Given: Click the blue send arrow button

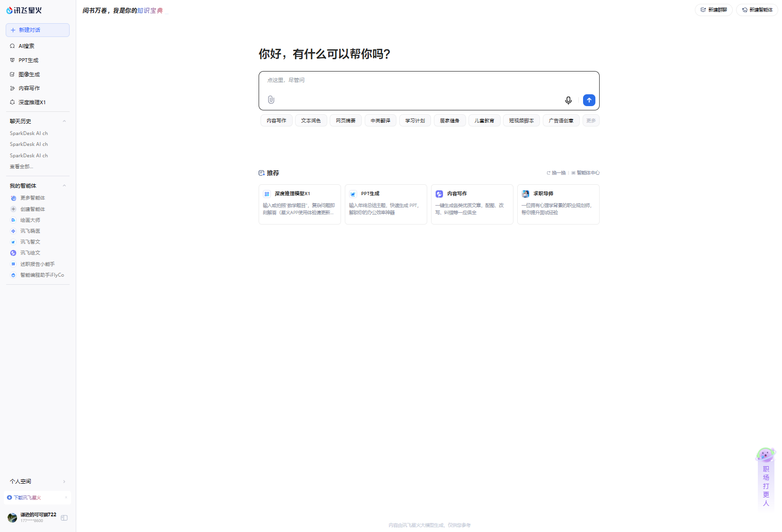Looking at the screenshot, I should tap(589, 100).
